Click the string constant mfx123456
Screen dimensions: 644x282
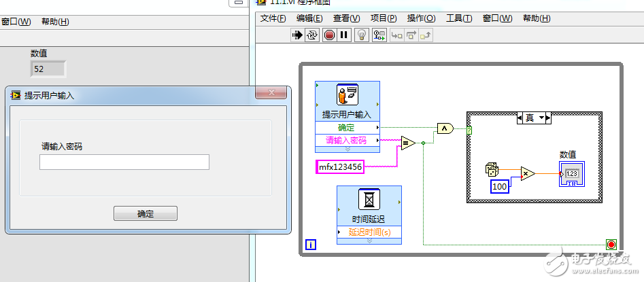340,166
